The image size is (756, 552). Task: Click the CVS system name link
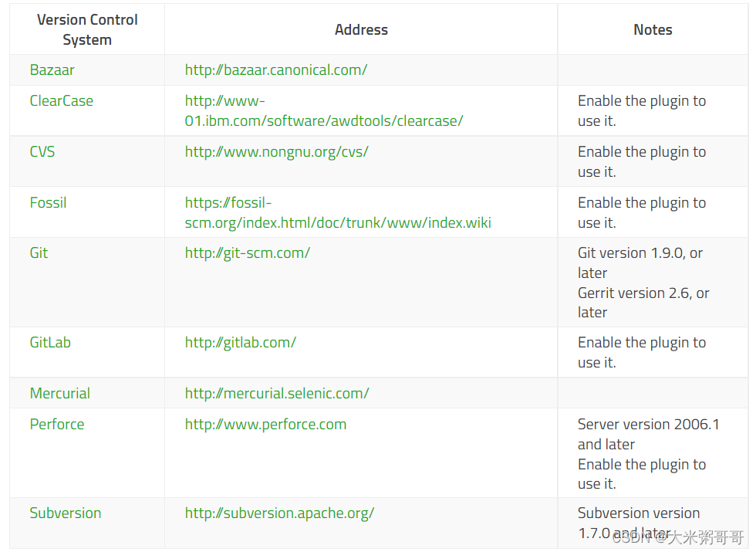pyautogui.click(x=42, y=151)
